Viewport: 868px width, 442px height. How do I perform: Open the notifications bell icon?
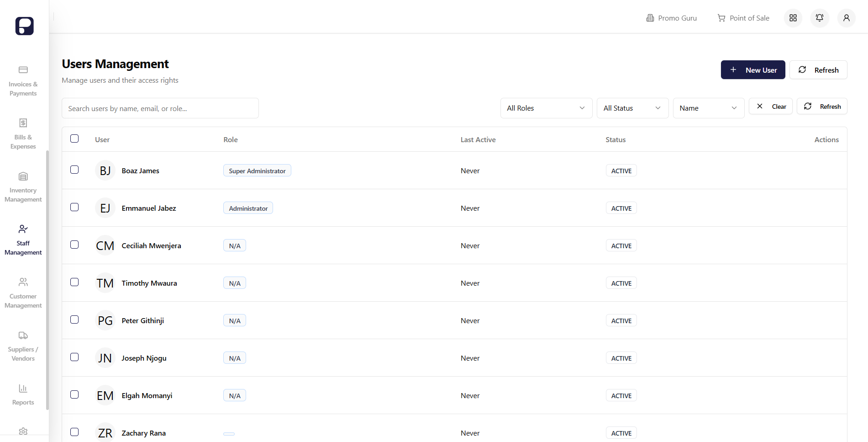click(820, 18)
